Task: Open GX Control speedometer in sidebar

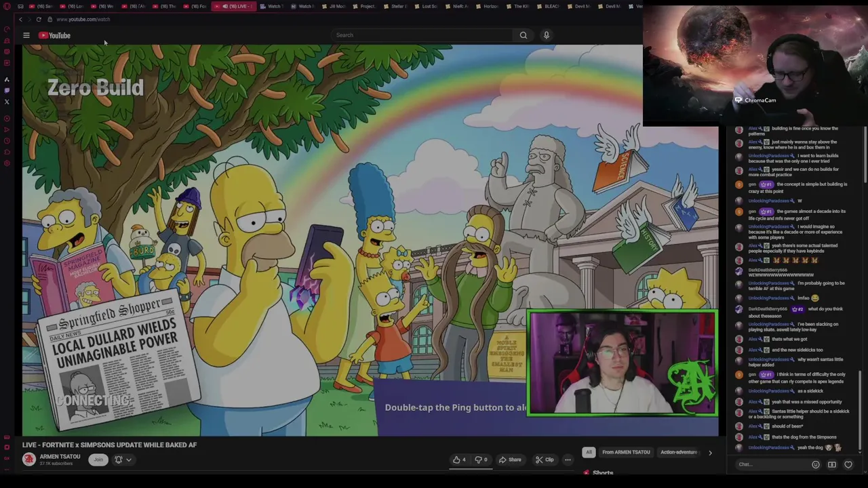Action: pyautogui.click(x=7, y=30)
